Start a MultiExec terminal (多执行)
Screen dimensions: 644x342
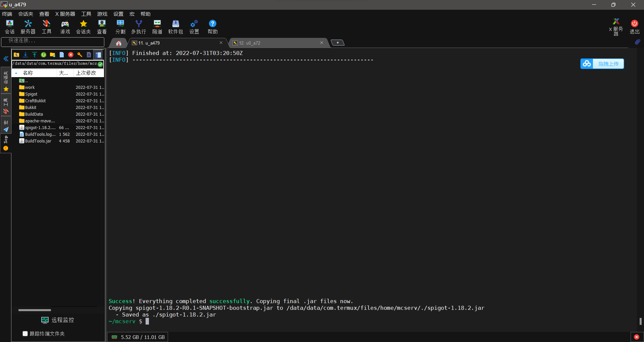point(139,26)
